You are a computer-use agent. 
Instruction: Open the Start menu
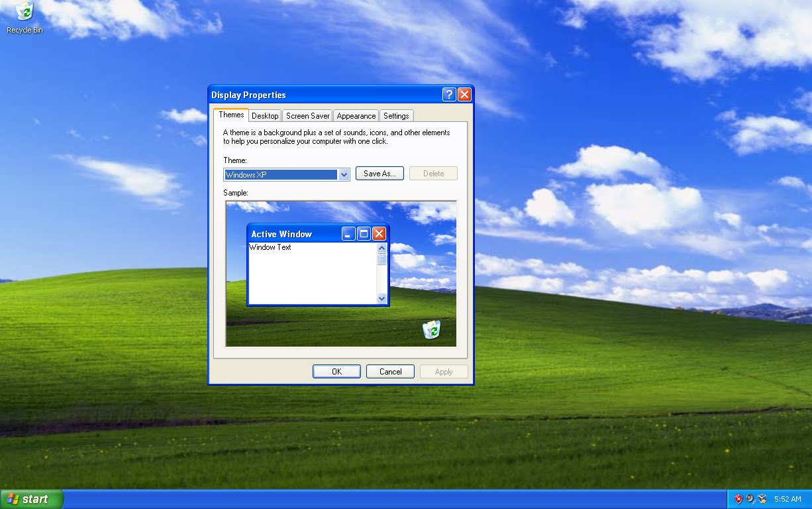30,498
